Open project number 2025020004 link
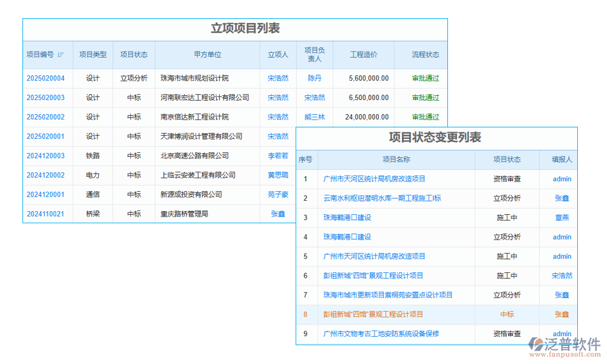Screen dimensions: 607x364 [x=46, y=78]
